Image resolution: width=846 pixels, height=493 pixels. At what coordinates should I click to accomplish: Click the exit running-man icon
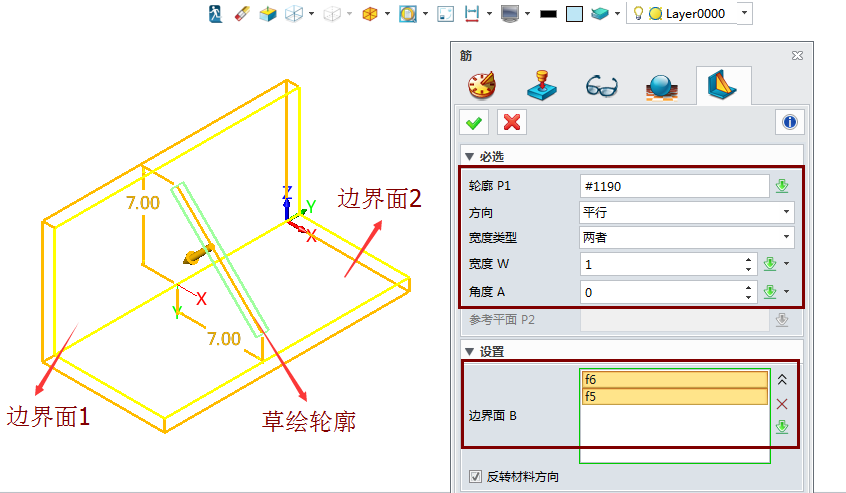point(215,14)
